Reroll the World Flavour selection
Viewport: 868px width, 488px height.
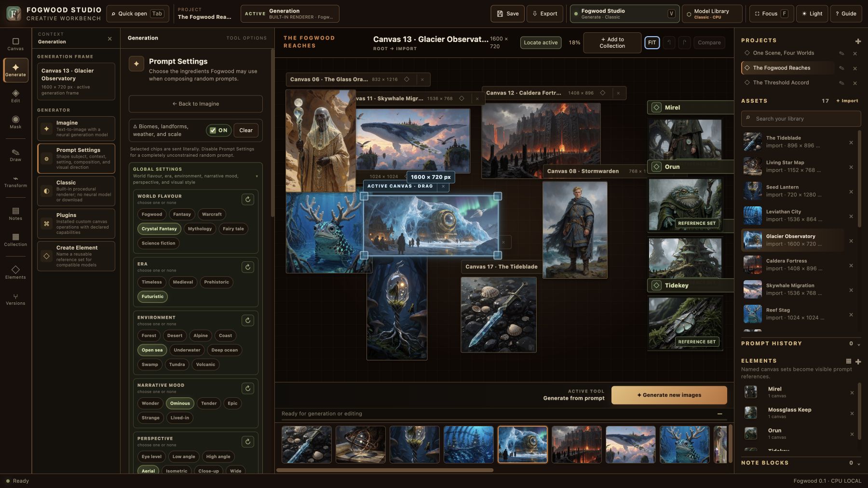coord(248,199)
